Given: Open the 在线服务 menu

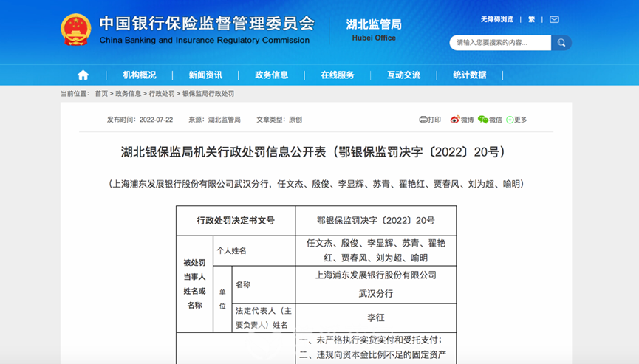Looking at the screenshot, I should pos(338,75).
